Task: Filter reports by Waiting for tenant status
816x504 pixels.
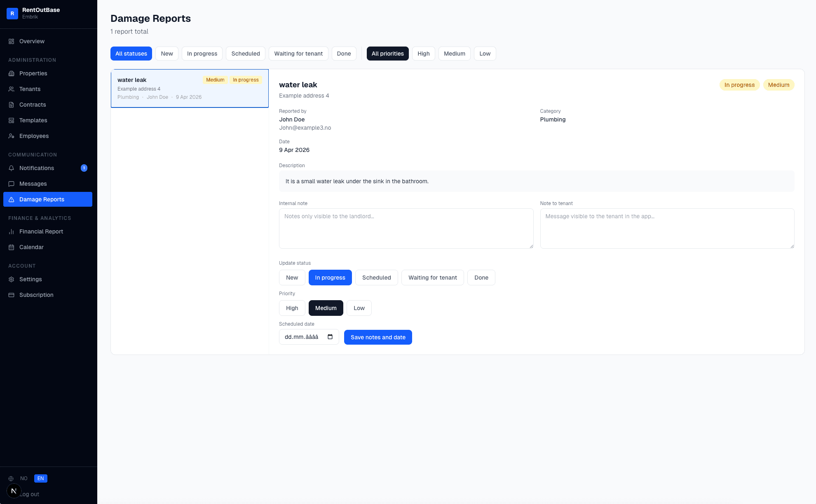Action: coord(298,54)
